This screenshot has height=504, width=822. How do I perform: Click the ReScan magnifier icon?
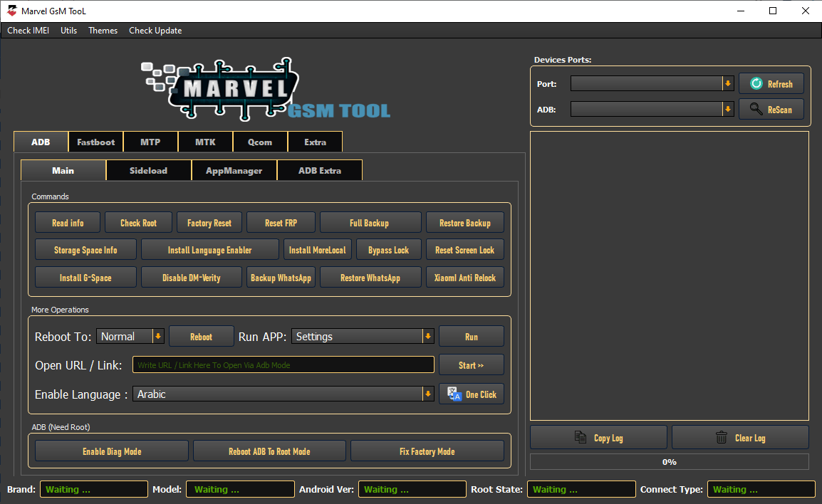pos(756,108)
